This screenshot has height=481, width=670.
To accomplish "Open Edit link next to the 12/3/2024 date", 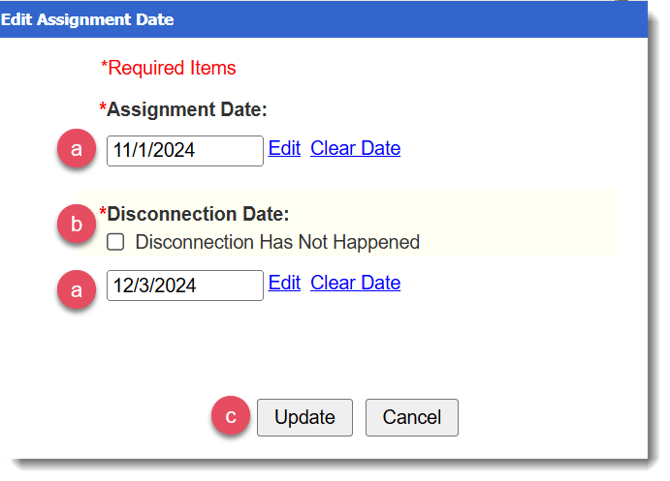I will (x=284, y=283).
